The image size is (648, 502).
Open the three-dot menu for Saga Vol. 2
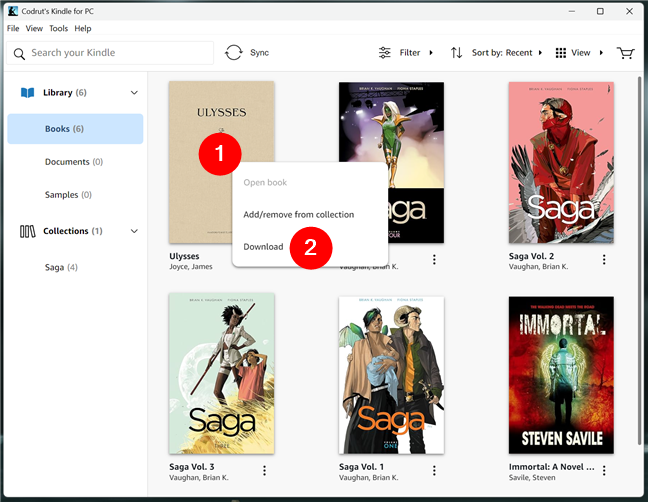point(604,259)
